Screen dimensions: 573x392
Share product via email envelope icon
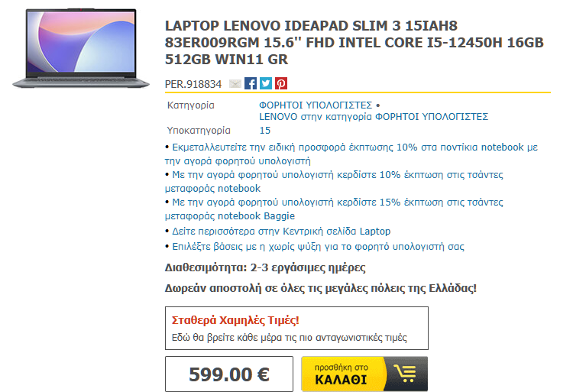click(235, 83)
